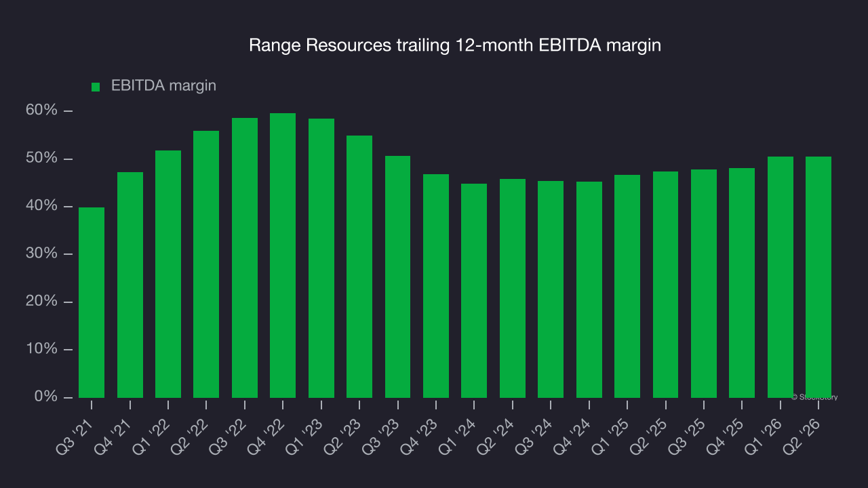Select the tallest bar, Q4 '22
The image size is (868, 488).
283,256
